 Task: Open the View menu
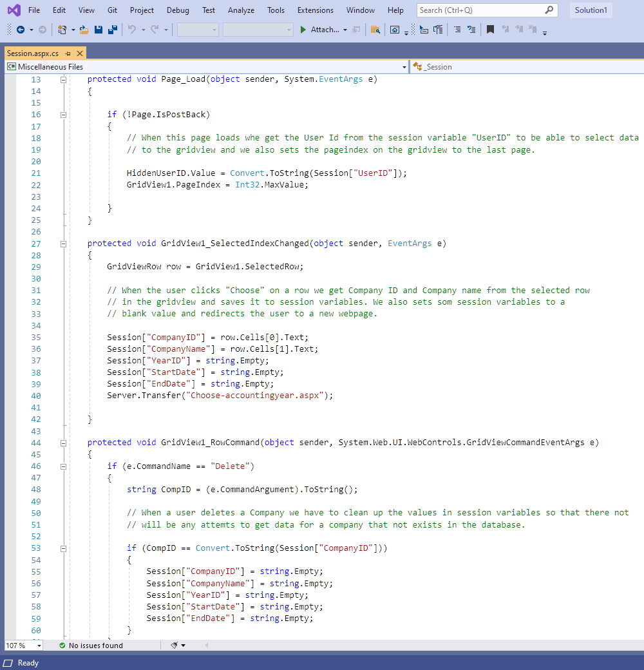pos(86,10)
